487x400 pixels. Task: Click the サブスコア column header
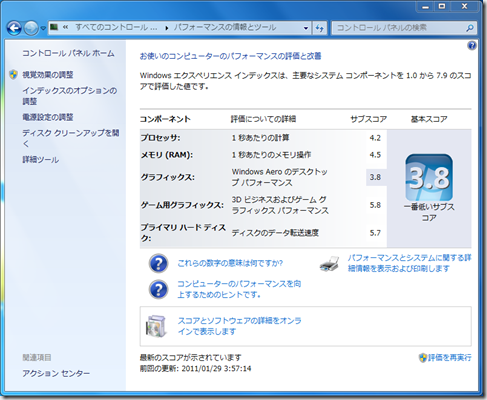tap(369, 119)
